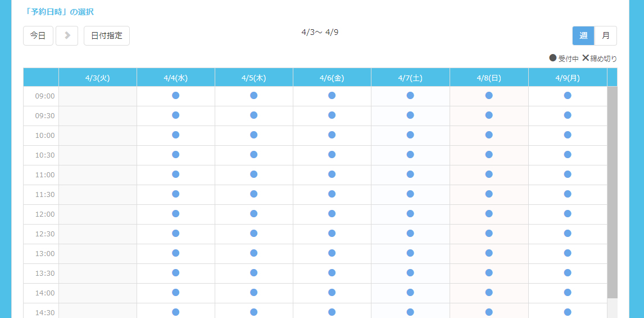Click the next week arrow button
644x318 pixels.
coord(67,35)
